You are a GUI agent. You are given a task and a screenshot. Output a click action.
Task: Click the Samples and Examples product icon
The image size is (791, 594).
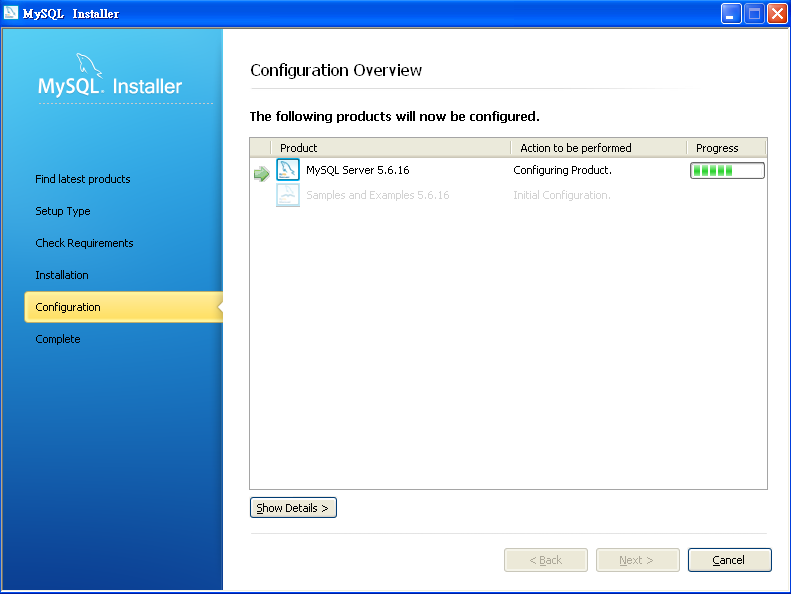click(288, 195)
